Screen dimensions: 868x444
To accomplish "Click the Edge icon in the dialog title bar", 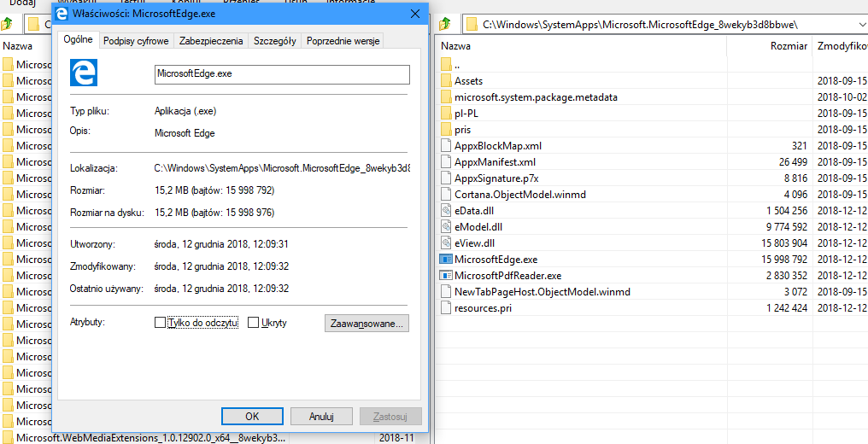I will tap(62, 14).
